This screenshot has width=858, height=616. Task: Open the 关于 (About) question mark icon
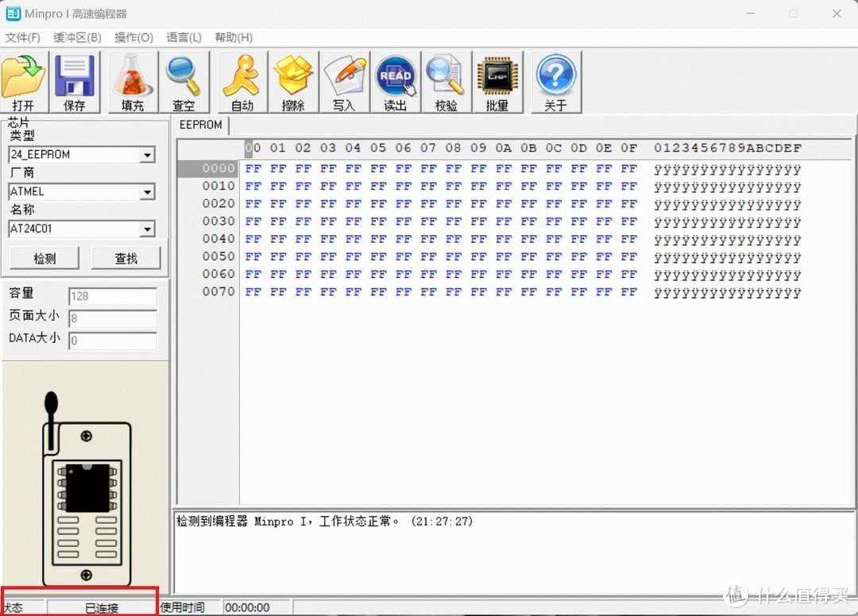click(556, 83)
